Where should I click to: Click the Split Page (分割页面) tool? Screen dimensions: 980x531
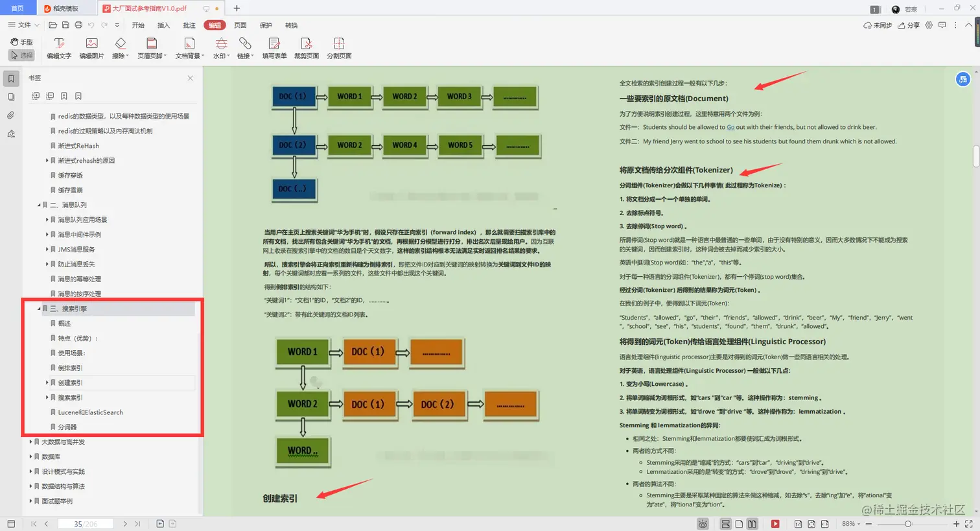[339, 48]
